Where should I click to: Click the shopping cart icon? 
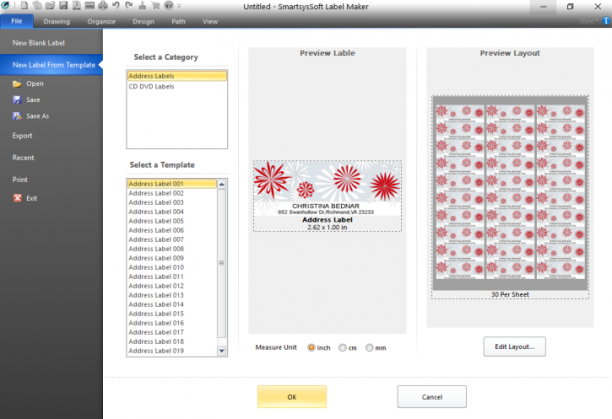click(155, 5)
